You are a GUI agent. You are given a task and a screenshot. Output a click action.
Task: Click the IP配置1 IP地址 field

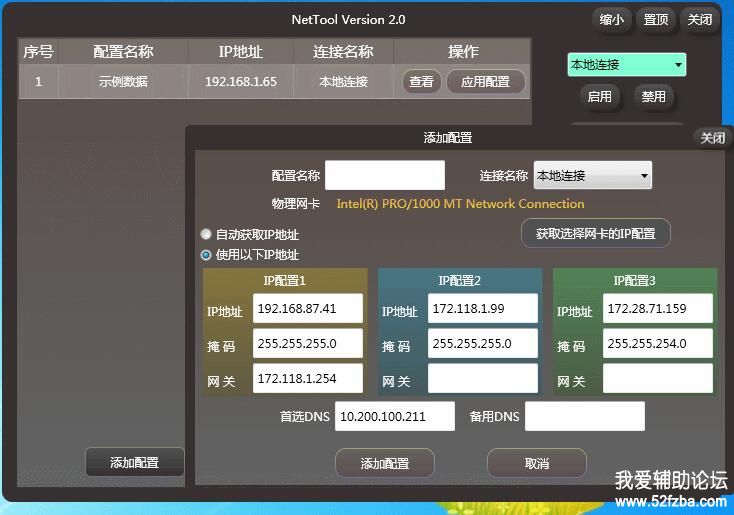[307, 309]
